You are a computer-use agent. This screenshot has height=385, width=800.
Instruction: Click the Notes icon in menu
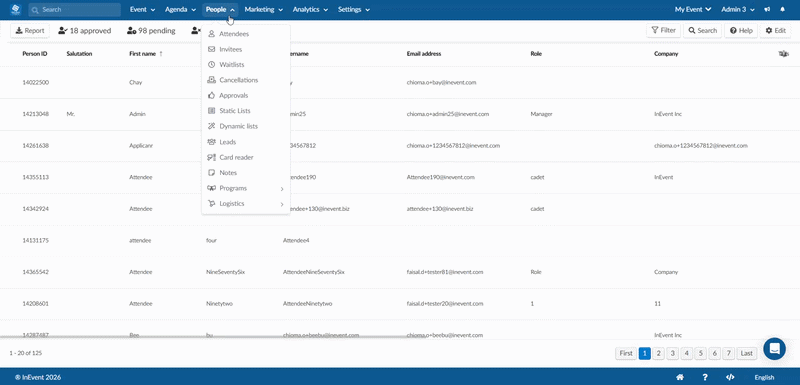click(211, 172)
